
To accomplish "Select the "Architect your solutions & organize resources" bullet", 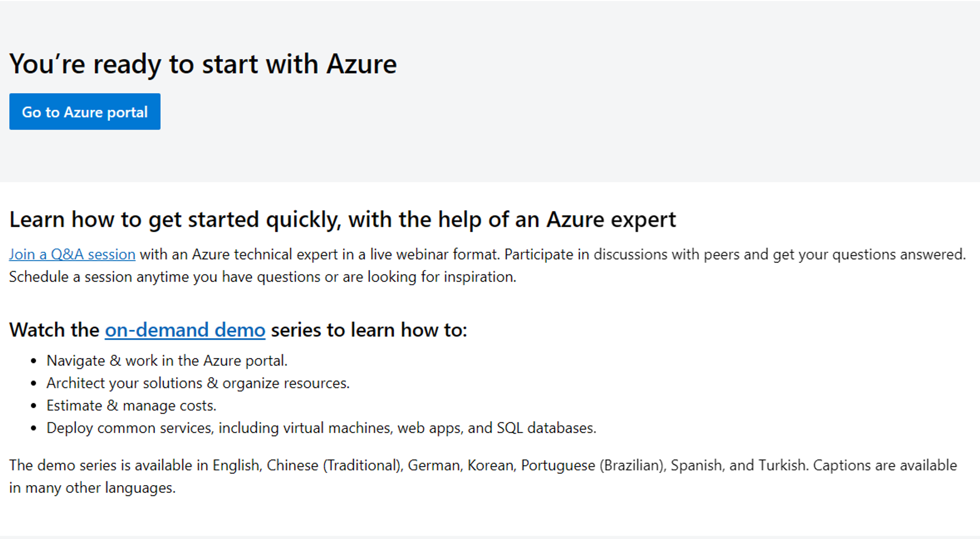I will pyautogui.click(x=198, y=383).
